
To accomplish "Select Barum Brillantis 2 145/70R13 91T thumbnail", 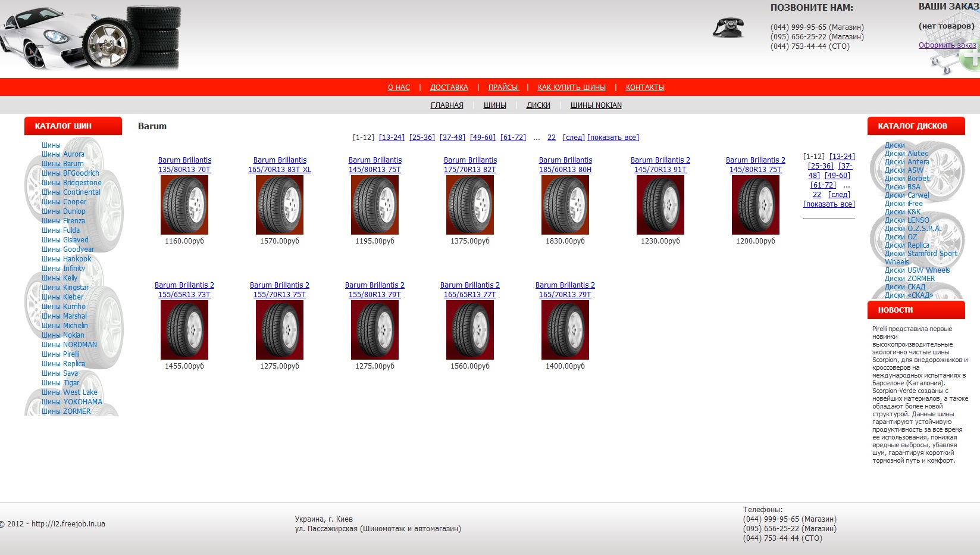I will click(x=660, y=205).
